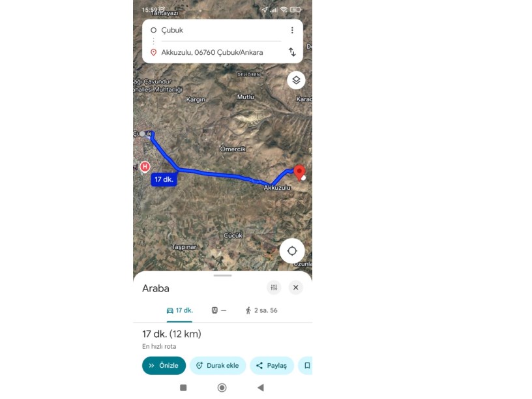Select the walking 2 sa. 56 tab
532x399 pixels.
(261, 310)
